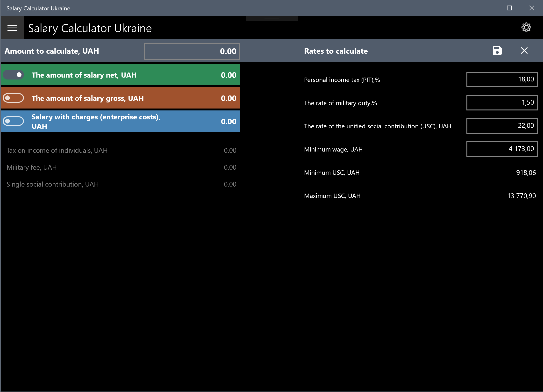Enable the salary gross toggle
This screenshot has height=392, width=543.
tap(14, 98)
